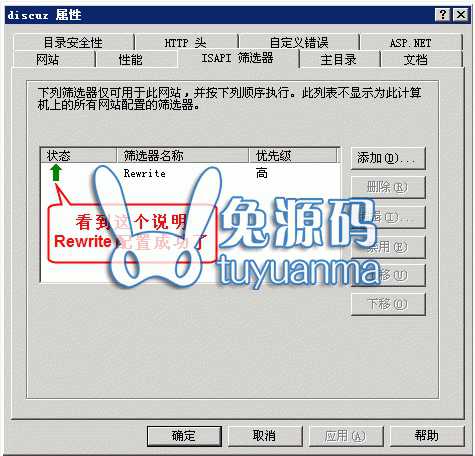Click the green status arrow of Rewrite filter
The height and width of the screenshot is (456, 475).
[x=56, y=173]
